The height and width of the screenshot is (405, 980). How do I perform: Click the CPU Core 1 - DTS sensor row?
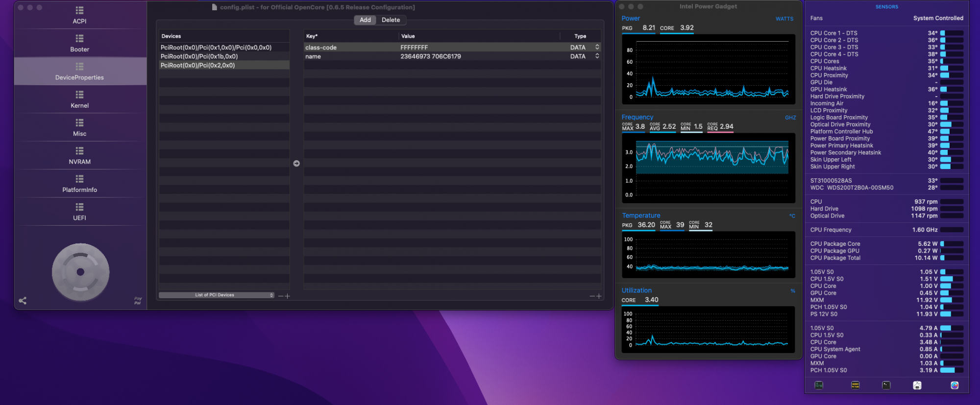click(x=886, y=33)
